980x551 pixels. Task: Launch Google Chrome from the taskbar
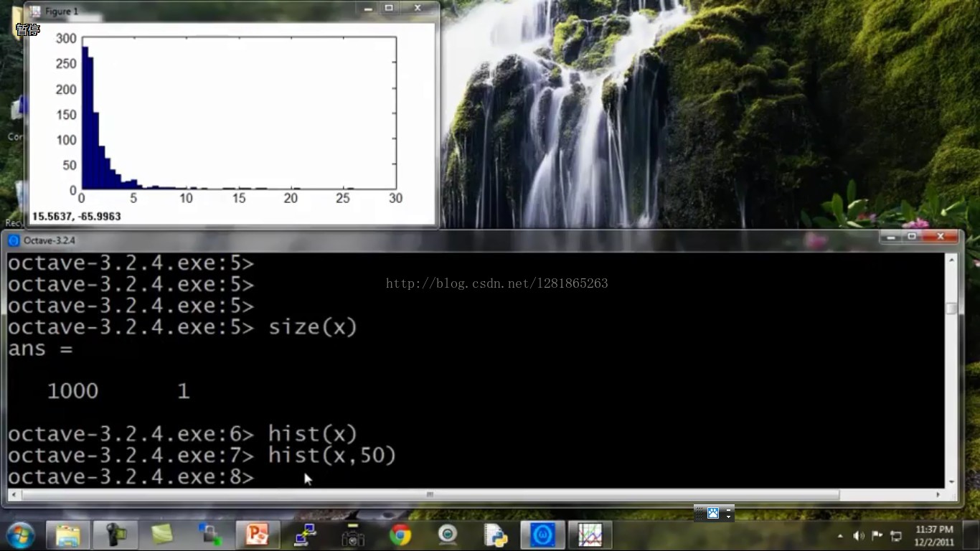pos(400,535)
